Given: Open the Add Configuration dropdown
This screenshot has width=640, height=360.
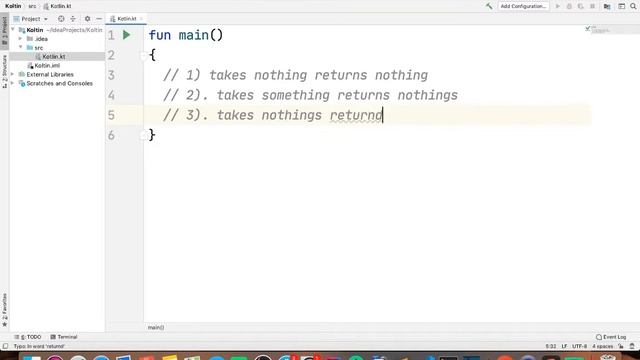Looking at the screenshot, I should point(523,6).
